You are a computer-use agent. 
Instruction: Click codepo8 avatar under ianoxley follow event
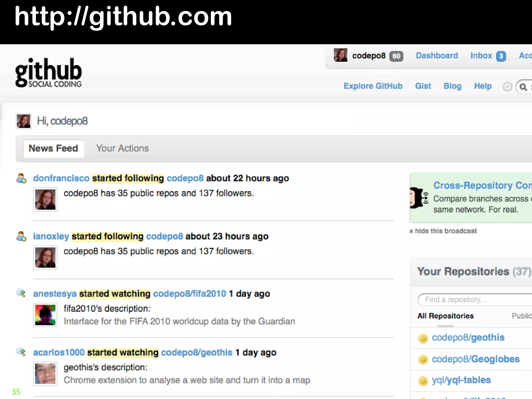coord(45,257)
